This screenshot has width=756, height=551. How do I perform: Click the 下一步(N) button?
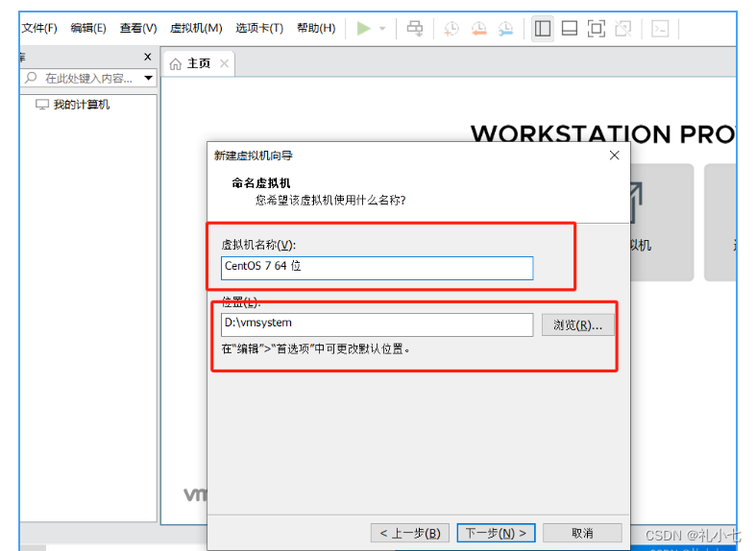pos(496,533)
